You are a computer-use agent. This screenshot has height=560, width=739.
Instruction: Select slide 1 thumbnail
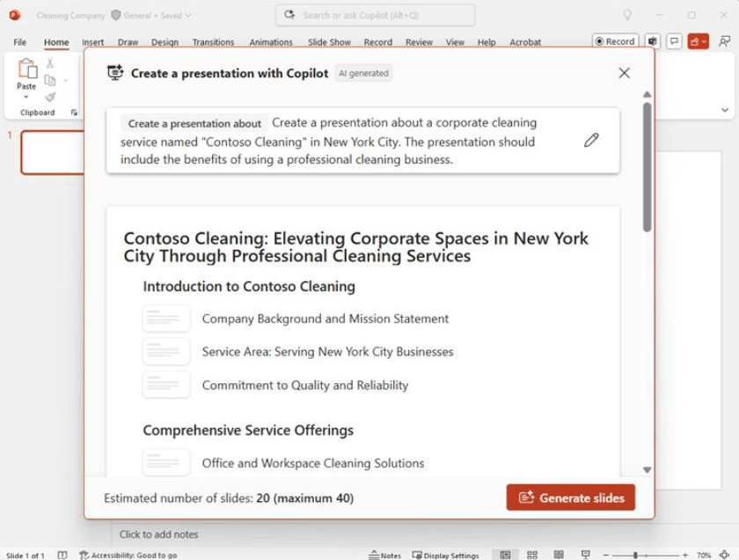tap(53, 153)
